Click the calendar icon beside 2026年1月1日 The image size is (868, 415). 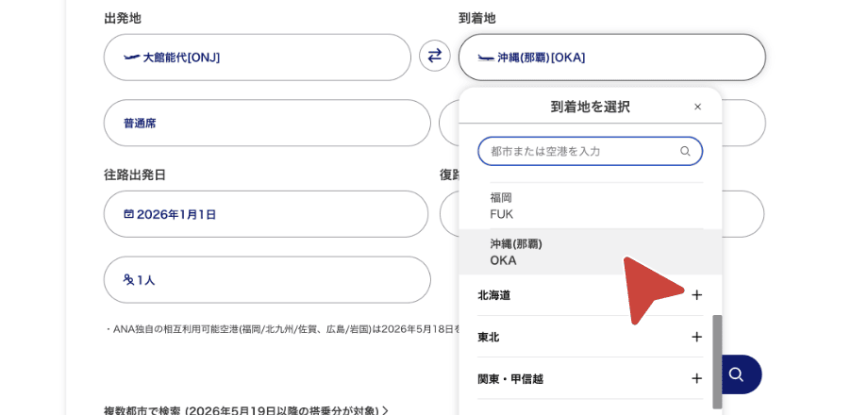[x=128, y=214]
